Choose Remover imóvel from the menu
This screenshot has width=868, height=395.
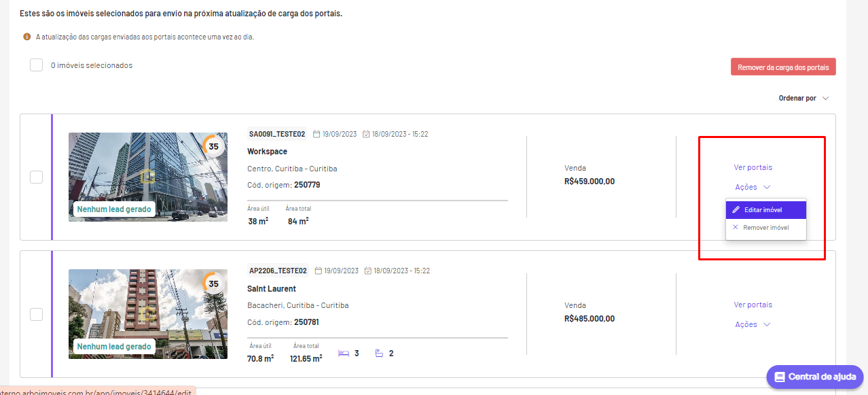pos(766,227)
